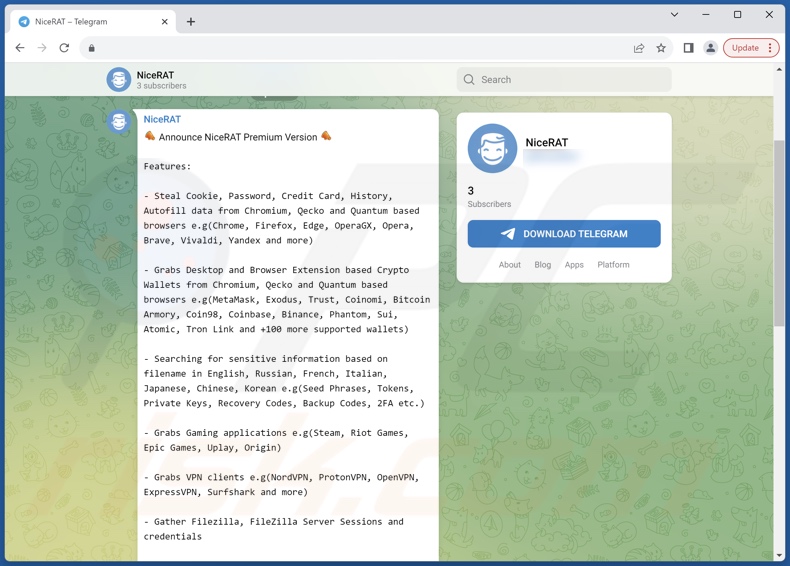Click the magnifier icon in Search box
Screen dimensions: 790x566
[x=469, y=80]
